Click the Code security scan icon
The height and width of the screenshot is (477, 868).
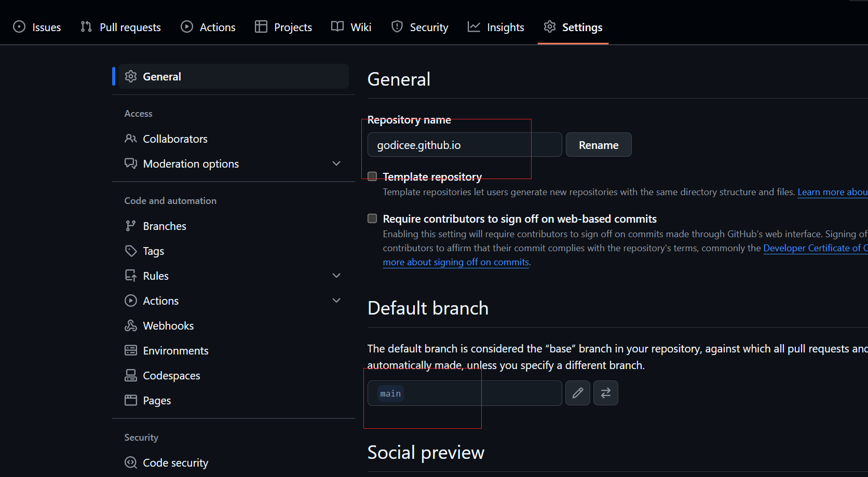(x=131, y=462)
